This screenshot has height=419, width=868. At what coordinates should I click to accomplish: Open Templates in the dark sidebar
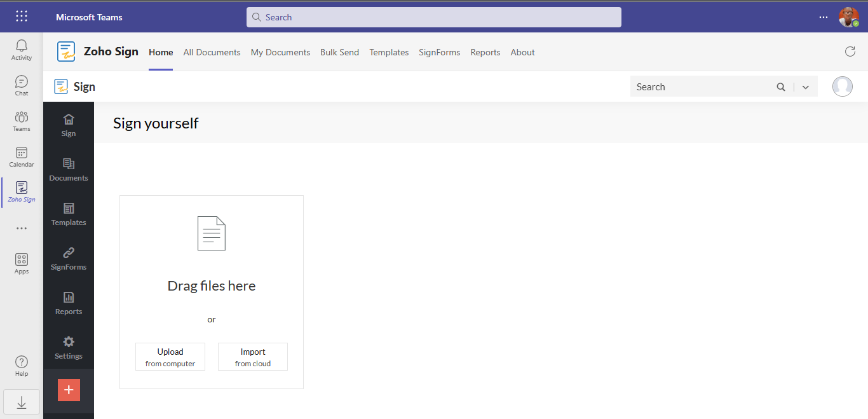(69, 214)
